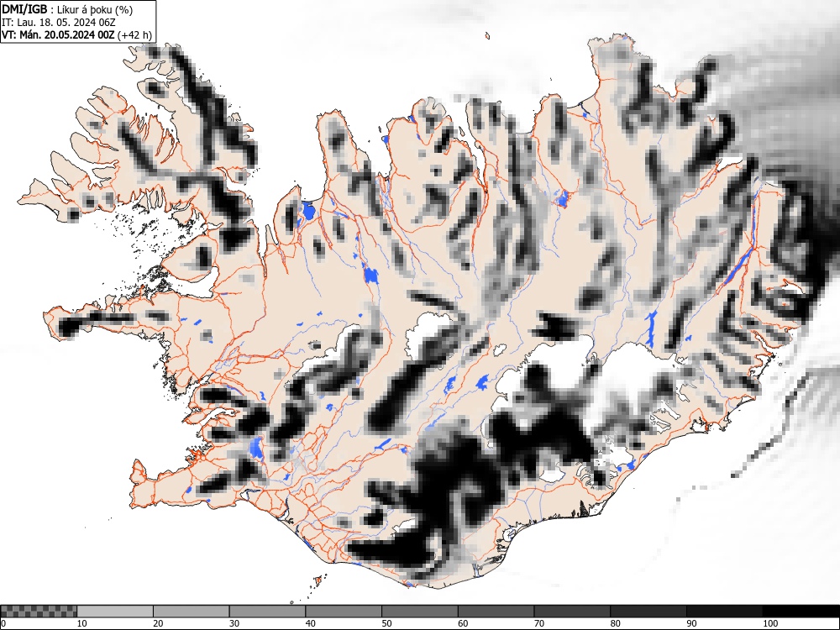
Task: Click the checkered 0-10 legend swatch
Action: 39,612
